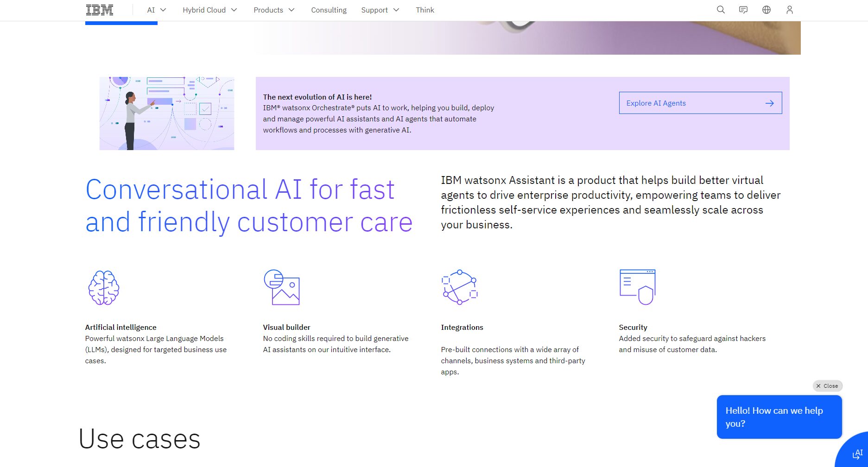
Task: Expand the Products dropdown menu
Action: pos(274,10)
